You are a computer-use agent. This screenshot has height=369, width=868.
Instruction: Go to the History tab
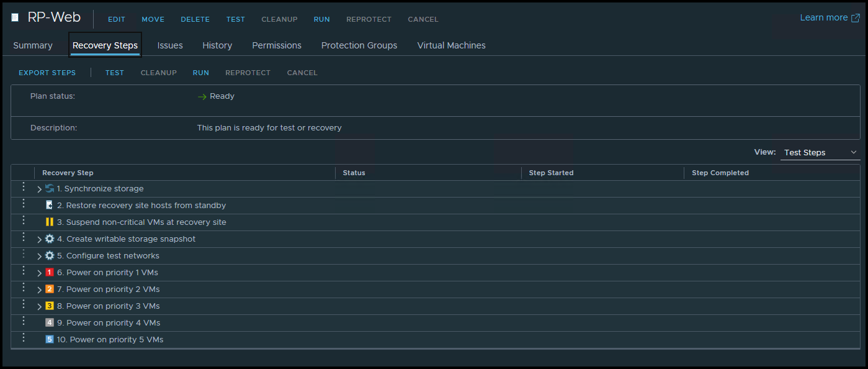point(217,45)
